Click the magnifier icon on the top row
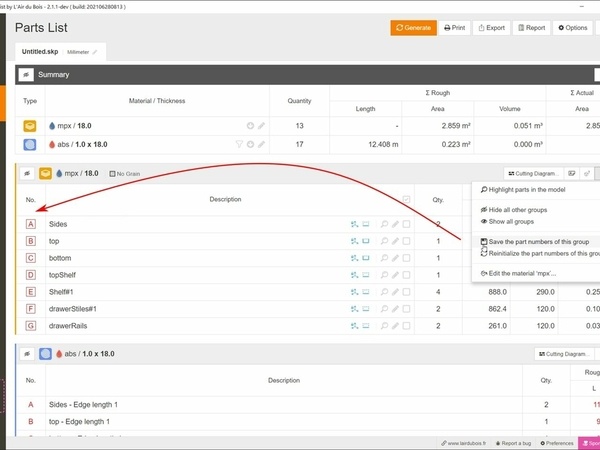Viewport: 600px width, 450px height. coord(384,241)
